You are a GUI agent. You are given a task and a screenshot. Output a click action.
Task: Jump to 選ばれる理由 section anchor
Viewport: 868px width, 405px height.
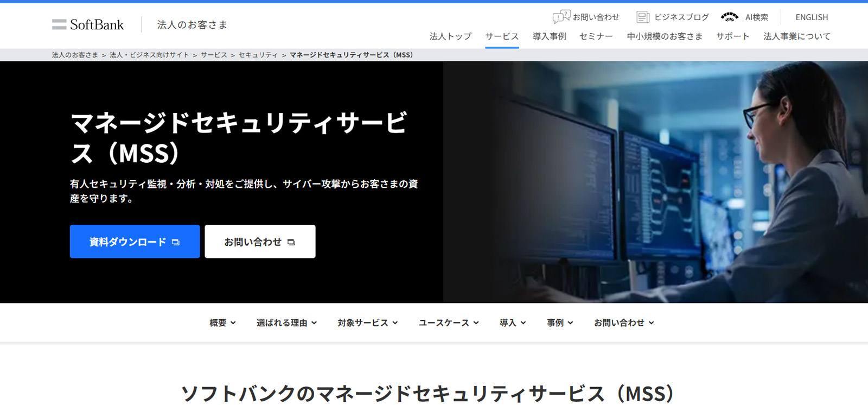tap(282, 322)
